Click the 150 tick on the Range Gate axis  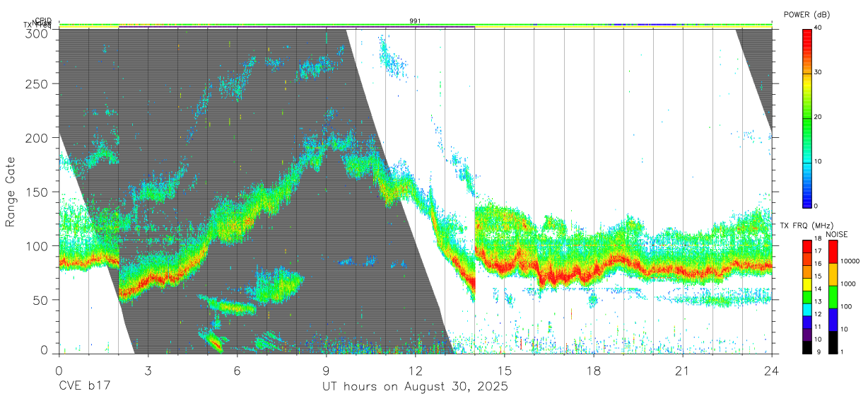pyautogui.click(x=36, y=192)
